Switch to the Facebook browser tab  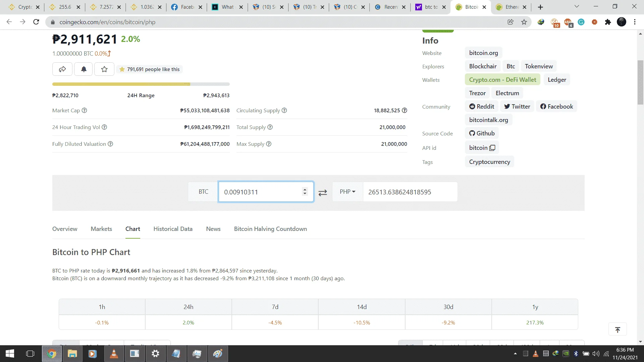click(186, 7)
